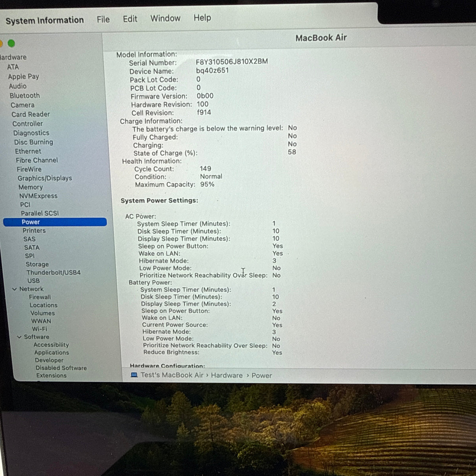Image resolution: width=476 pixels, height=476 pixels.
Task: Click the laptop icon in path bar
Action: click(134, 375)
